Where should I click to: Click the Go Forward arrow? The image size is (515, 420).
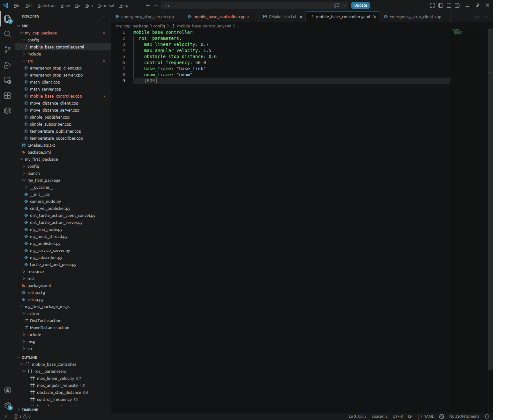click(x=156, y=5)
